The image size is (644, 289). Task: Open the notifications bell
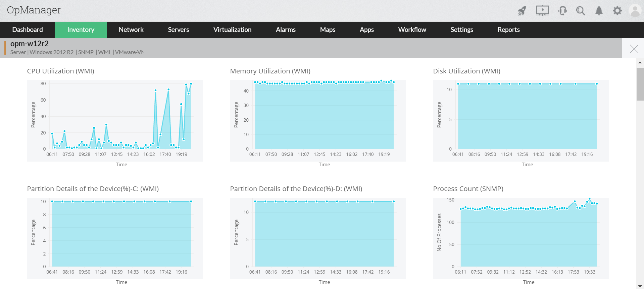599,11
